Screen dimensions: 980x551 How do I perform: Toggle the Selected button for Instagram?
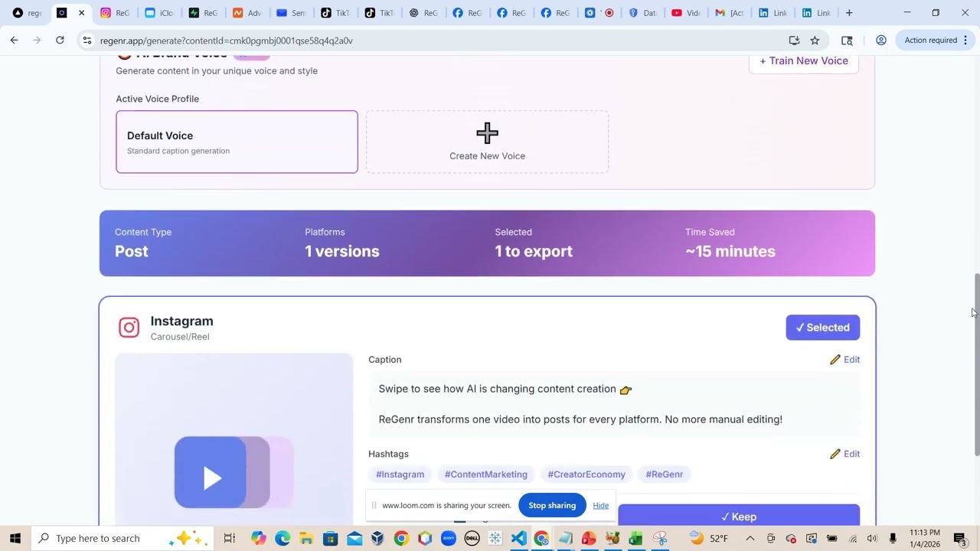(x=822, y=328)
